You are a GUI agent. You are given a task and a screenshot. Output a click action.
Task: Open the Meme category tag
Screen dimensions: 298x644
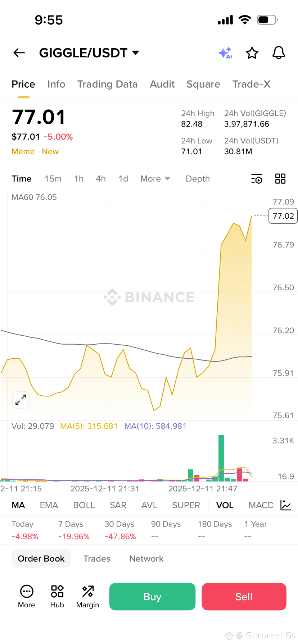[23, 151]
